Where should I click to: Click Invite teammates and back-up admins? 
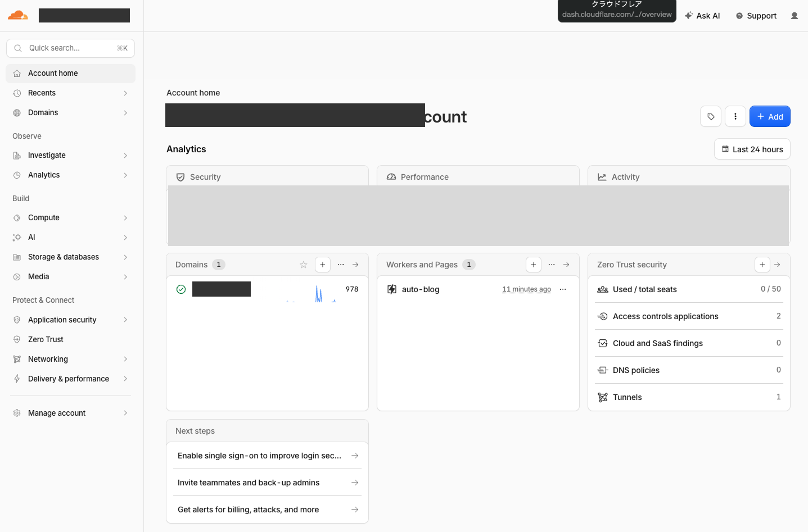(267, 483)
